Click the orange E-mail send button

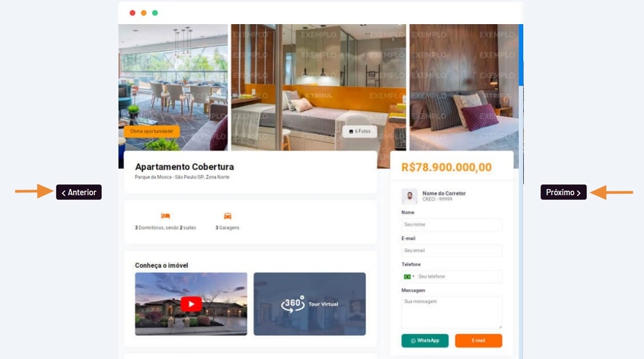[x=478, y=341]
